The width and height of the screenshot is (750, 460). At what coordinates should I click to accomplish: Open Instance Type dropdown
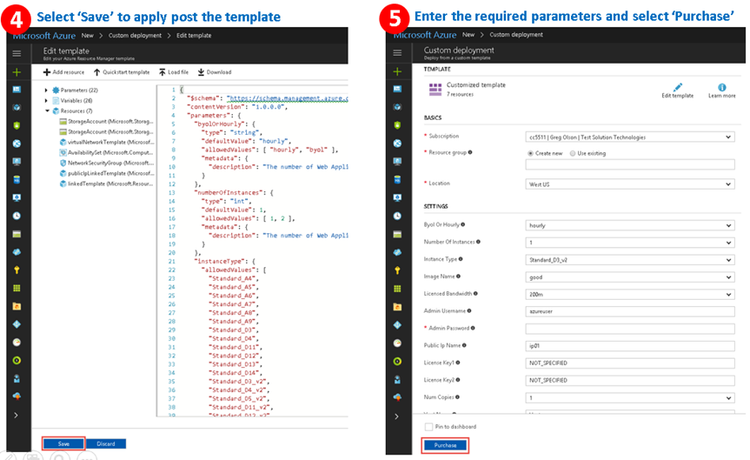[630, 260]
